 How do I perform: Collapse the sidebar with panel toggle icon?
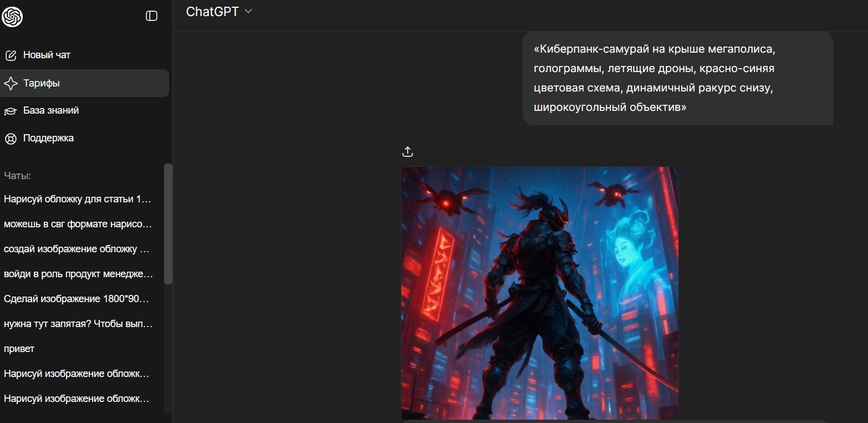(151, 16)
